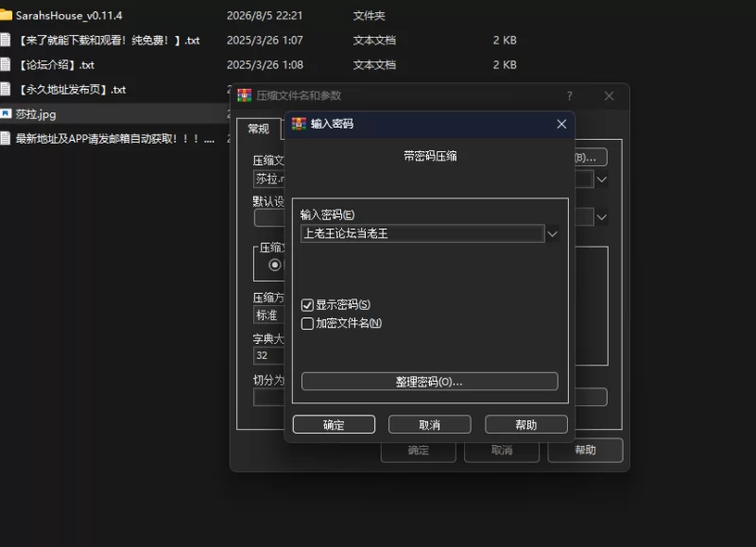
Task: Open 整理密码(O)... button
Action: (x=430, y=382)
